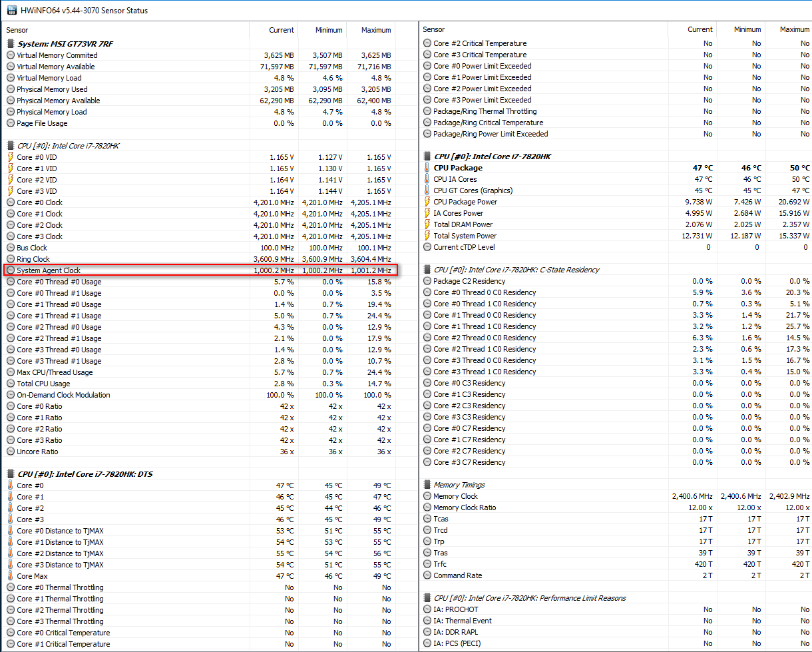Click the icon beside Virtual Memory Commited
The image size is (812, 652).
(x=11, y=55)
